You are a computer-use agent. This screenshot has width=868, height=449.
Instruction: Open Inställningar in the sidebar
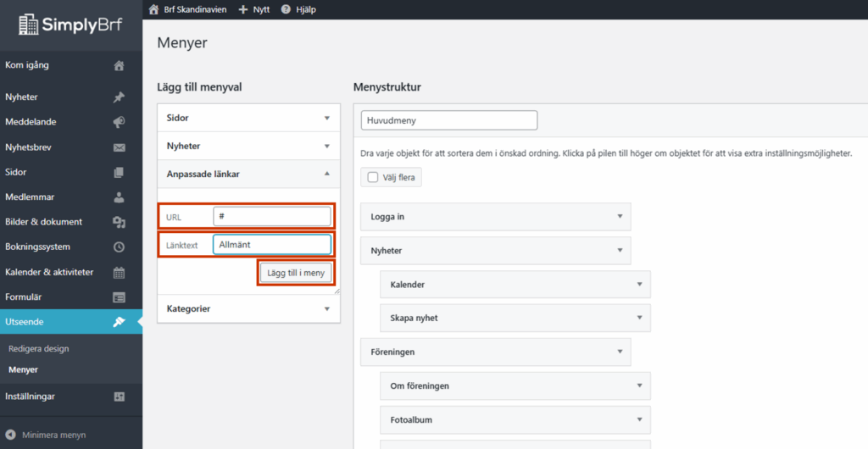[x=31, y=396]
